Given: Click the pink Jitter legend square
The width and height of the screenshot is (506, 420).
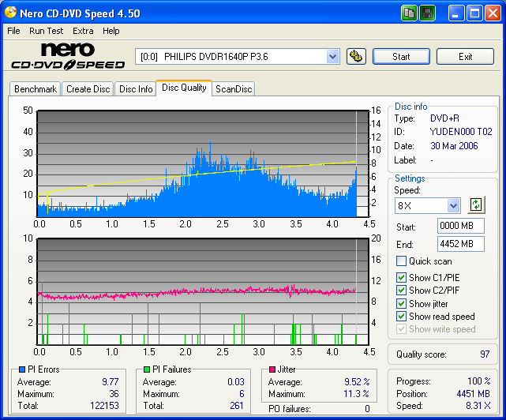Looking at the screenshot, I should pos(272,369).
